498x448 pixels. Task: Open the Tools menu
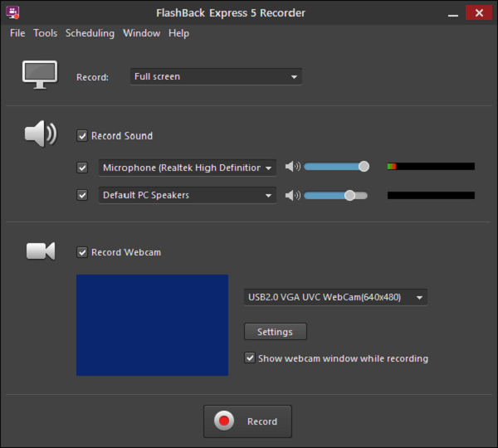pos(46,33)
